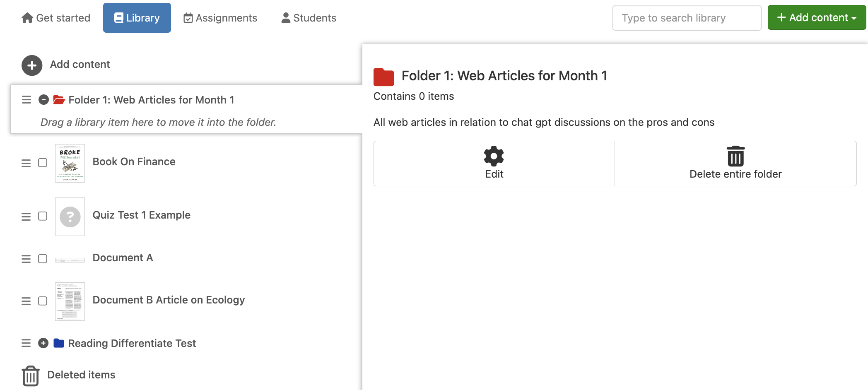Click drag handle beside Book On Finance
The image size is (868, 390).
[x=26, y=163]
